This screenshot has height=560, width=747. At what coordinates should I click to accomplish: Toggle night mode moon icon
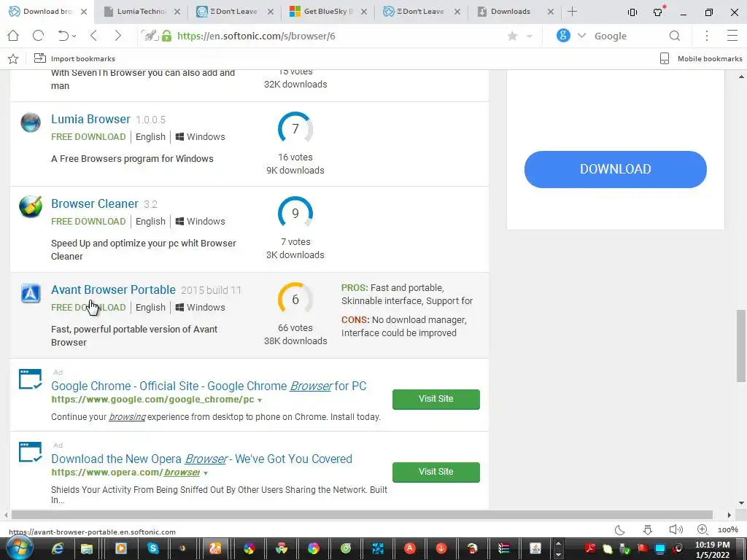(620, 529)
